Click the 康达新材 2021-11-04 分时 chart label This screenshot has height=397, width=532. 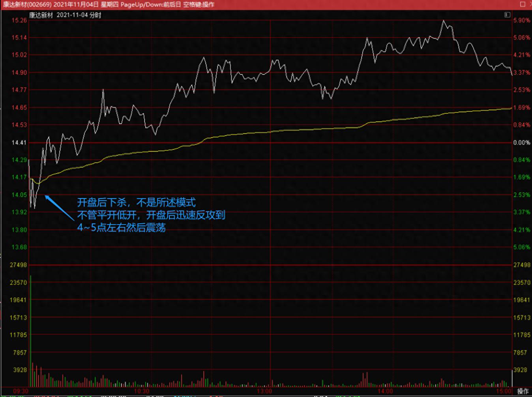point(65,15)
